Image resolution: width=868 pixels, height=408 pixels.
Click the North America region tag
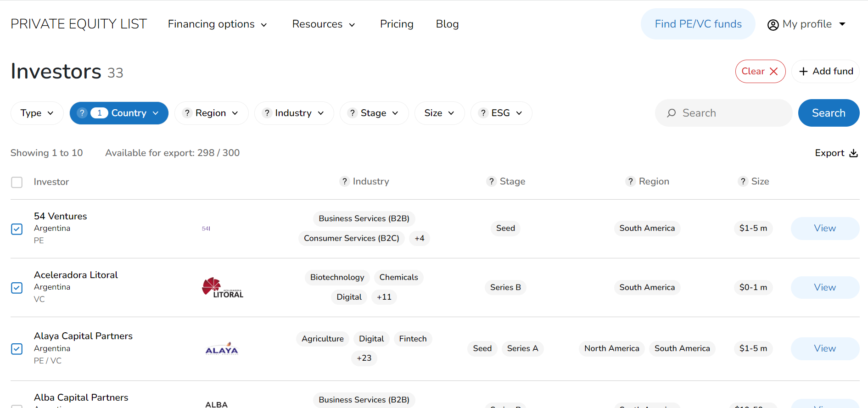click(x=611, y=348)
